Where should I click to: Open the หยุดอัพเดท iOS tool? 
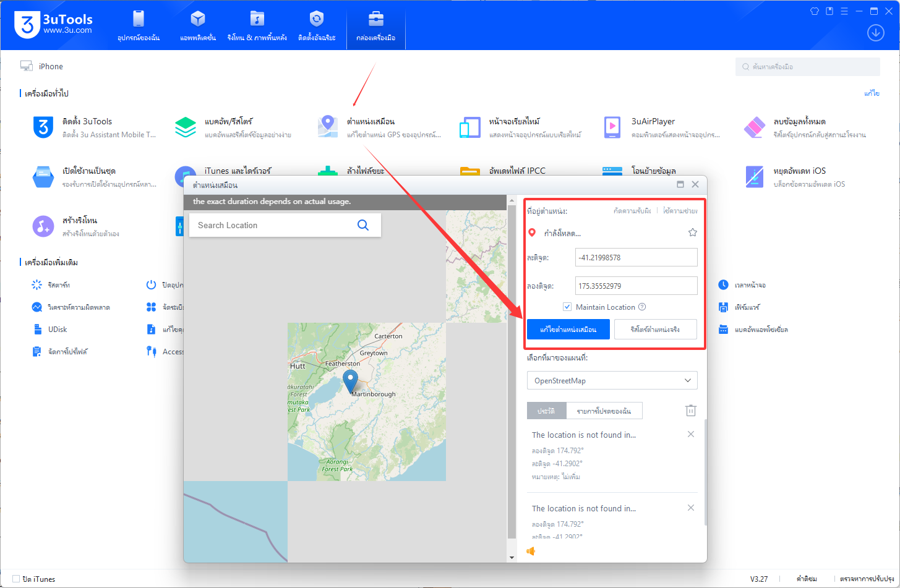click(795, 177)
